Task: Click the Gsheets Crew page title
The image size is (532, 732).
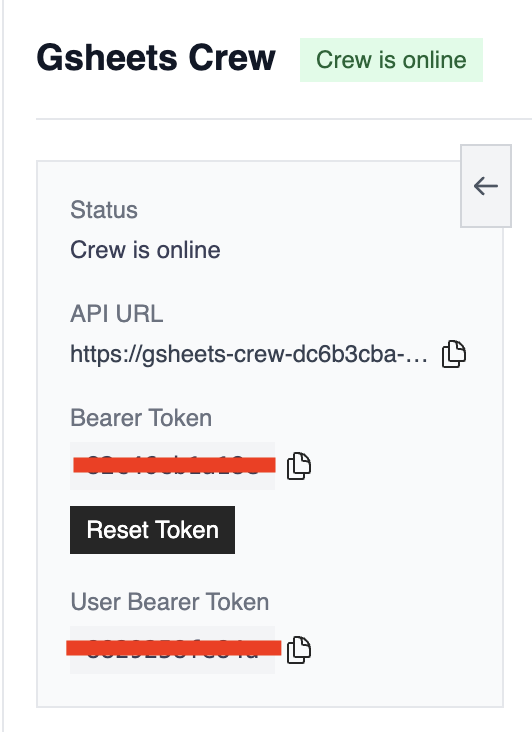Action: [156, 58]
